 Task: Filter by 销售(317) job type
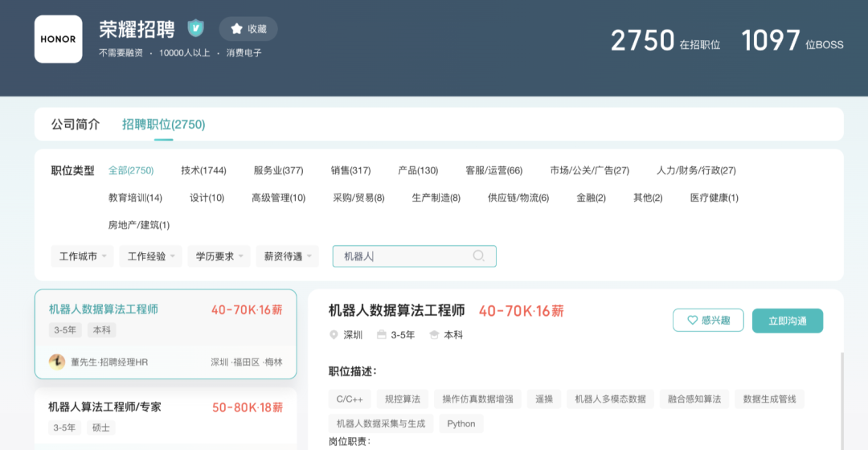point(351,170)
